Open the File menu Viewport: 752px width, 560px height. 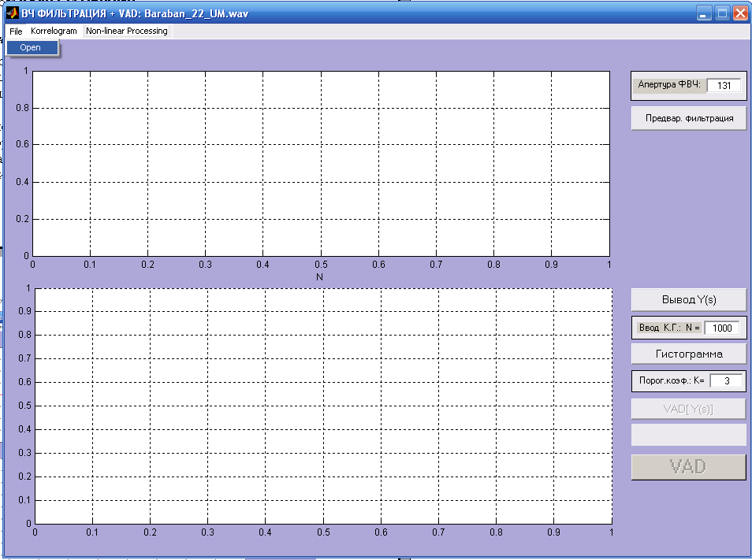point(16,32)
